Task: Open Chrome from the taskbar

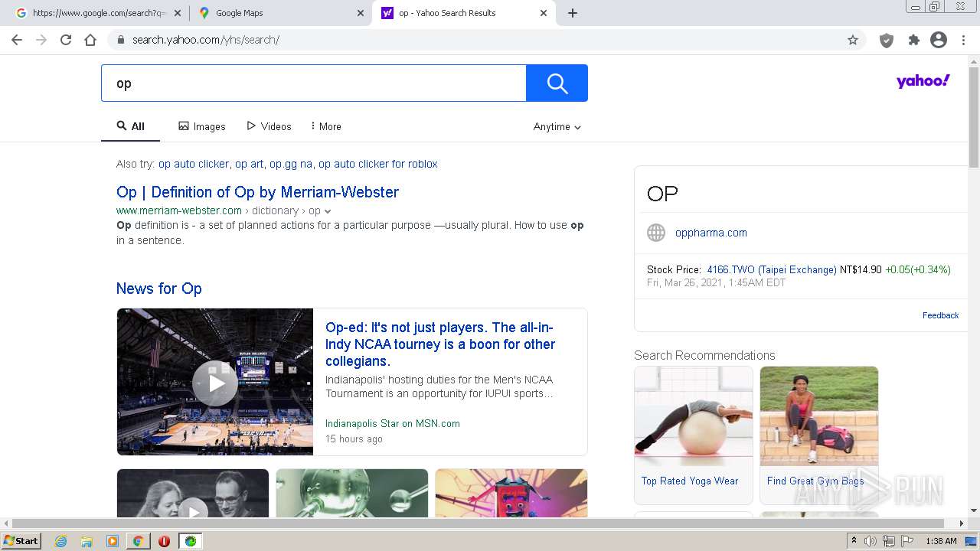Action: coord(138,541)
